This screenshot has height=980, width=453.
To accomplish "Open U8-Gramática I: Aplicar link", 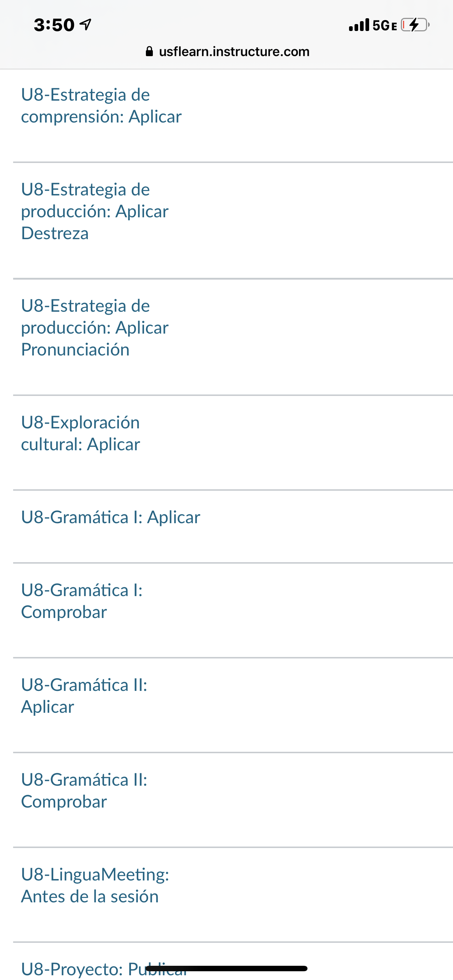I will pos(111,517).
